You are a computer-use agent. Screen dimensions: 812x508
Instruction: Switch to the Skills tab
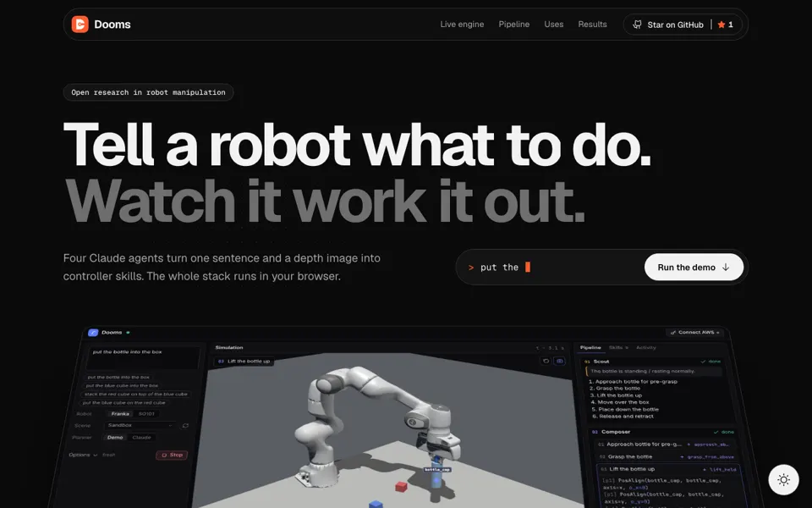pos(618,348)
